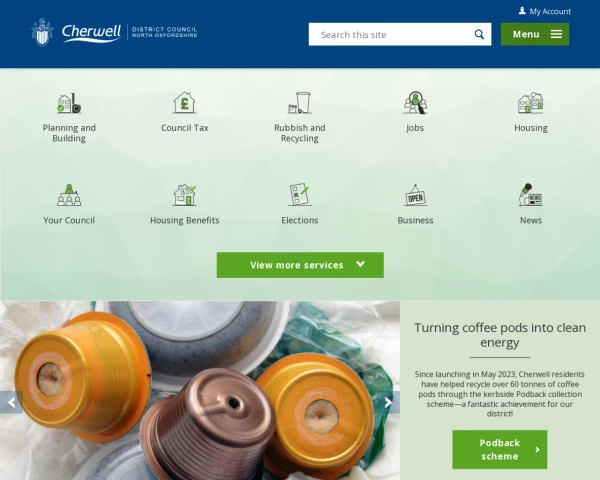Screen dimensions: 600x480
Task: Open the Jobs magnifier icon
Action: 415,103
